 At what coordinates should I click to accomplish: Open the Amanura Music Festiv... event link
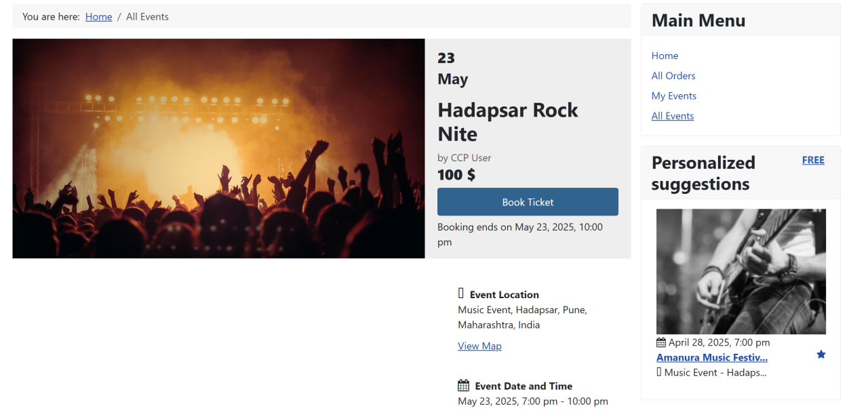[712, 357]
